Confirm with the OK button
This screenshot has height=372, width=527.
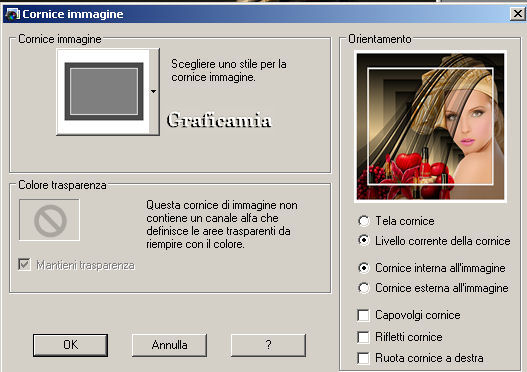pos(71,345)
